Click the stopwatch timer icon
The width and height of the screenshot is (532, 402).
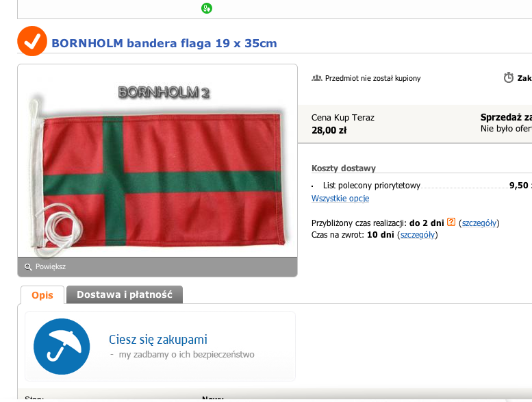tap(508, 77)
